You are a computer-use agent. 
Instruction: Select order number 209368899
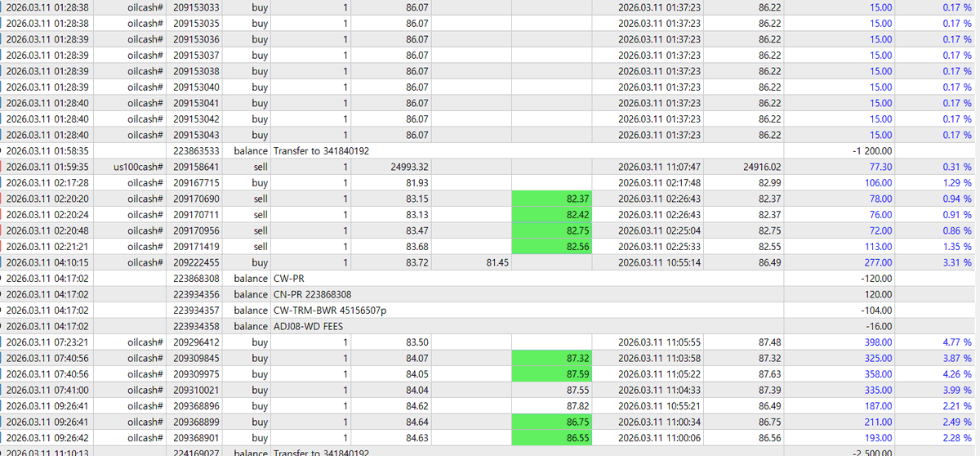[x=196, y=422]
